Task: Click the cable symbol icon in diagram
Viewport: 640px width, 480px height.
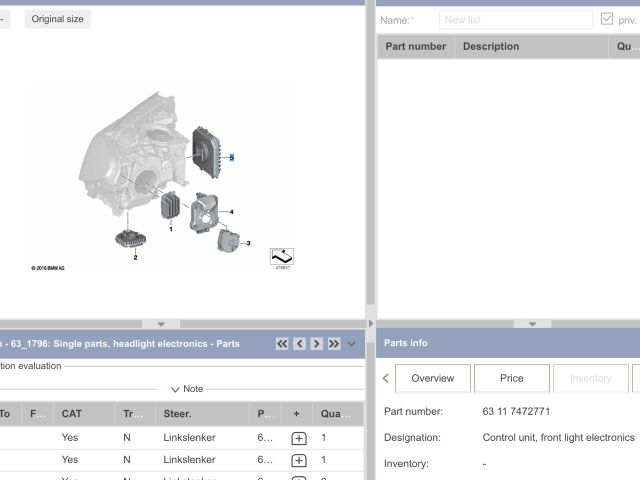Action: 281,256
